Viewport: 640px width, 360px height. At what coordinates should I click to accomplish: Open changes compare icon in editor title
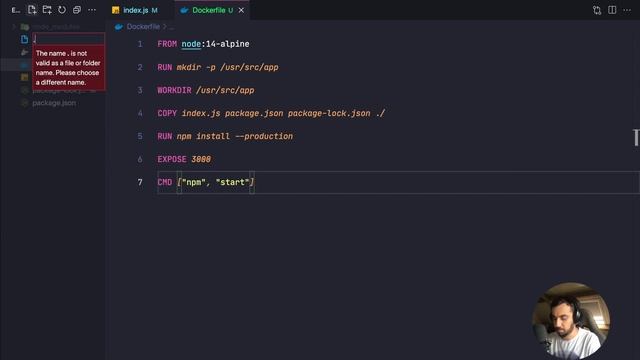pos(597,10)
